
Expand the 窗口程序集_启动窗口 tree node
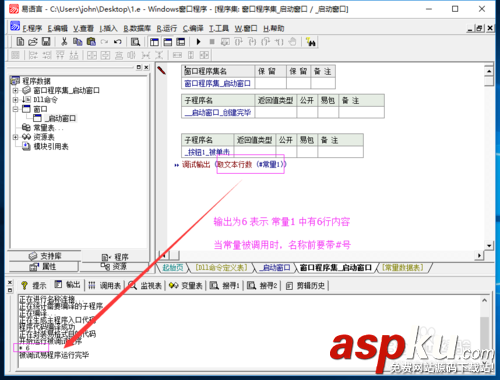[15, 90]
